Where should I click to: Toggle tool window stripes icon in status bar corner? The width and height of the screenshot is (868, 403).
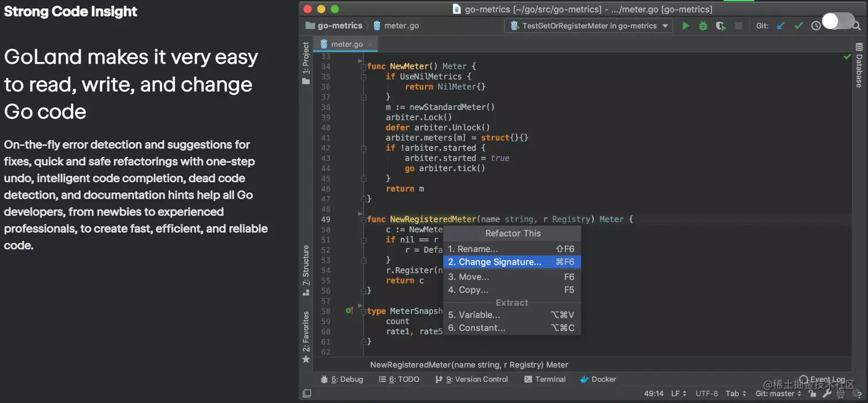(307, 394)
